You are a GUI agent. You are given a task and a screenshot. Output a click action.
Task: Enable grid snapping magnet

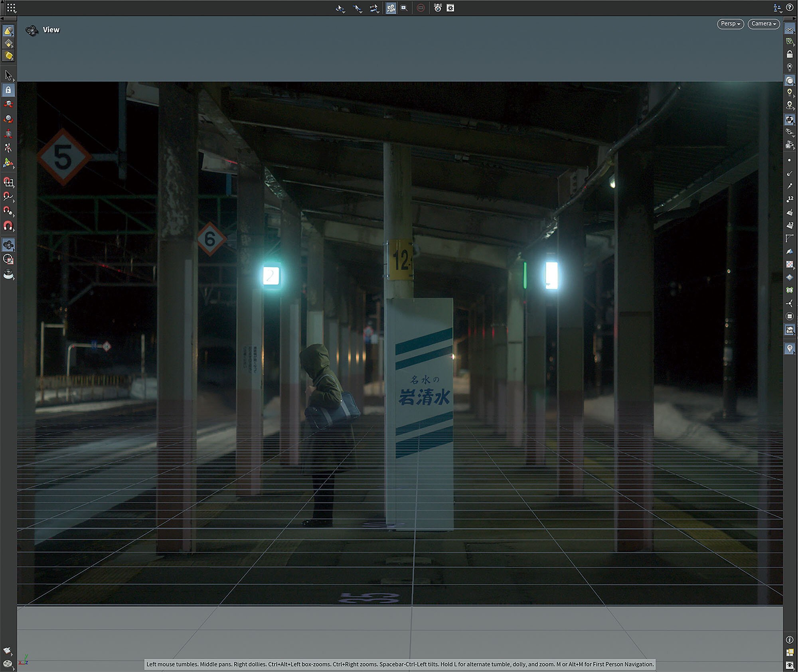coord(8,182)
